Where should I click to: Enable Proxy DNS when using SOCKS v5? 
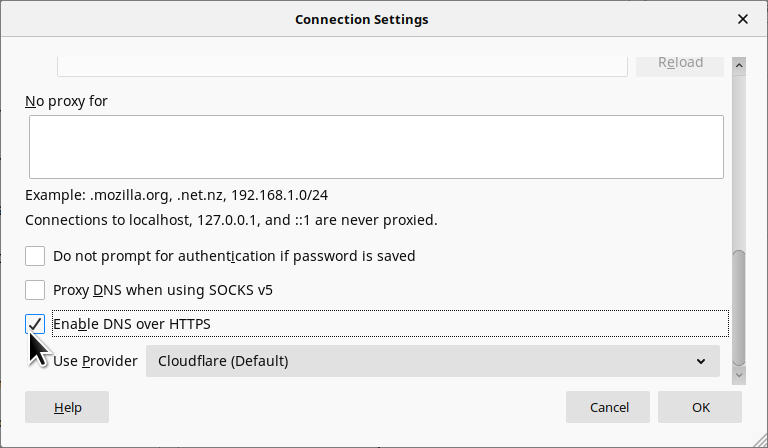click(x=35, y=290)
